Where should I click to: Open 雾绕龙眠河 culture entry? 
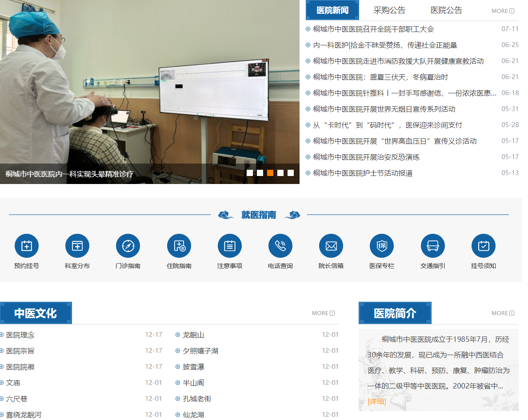point(24,415)
